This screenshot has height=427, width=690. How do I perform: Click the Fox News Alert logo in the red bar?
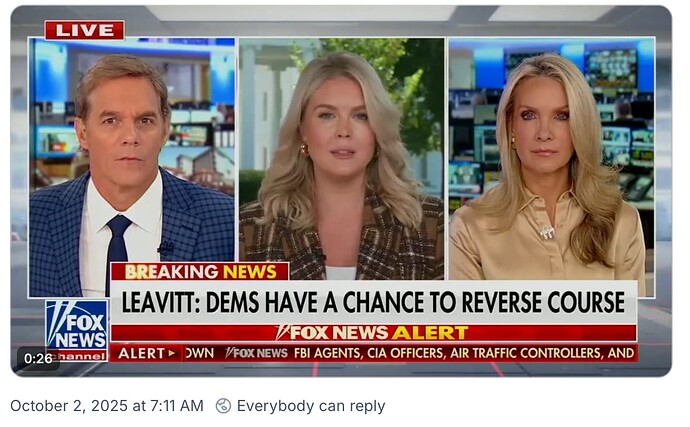pos(372,333)
